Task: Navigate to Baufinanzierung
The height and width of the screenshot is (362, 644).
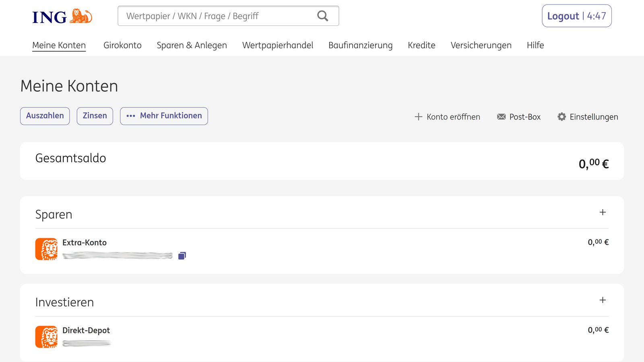Action: pos(360,45)
